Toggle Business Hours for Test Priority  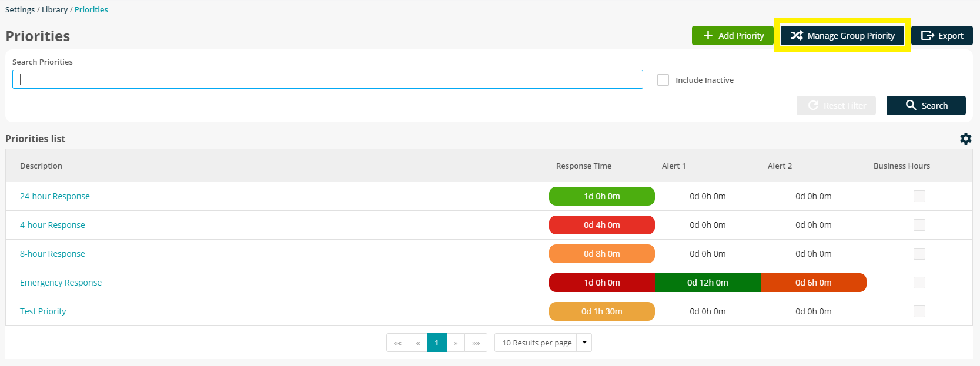point(919,311)
